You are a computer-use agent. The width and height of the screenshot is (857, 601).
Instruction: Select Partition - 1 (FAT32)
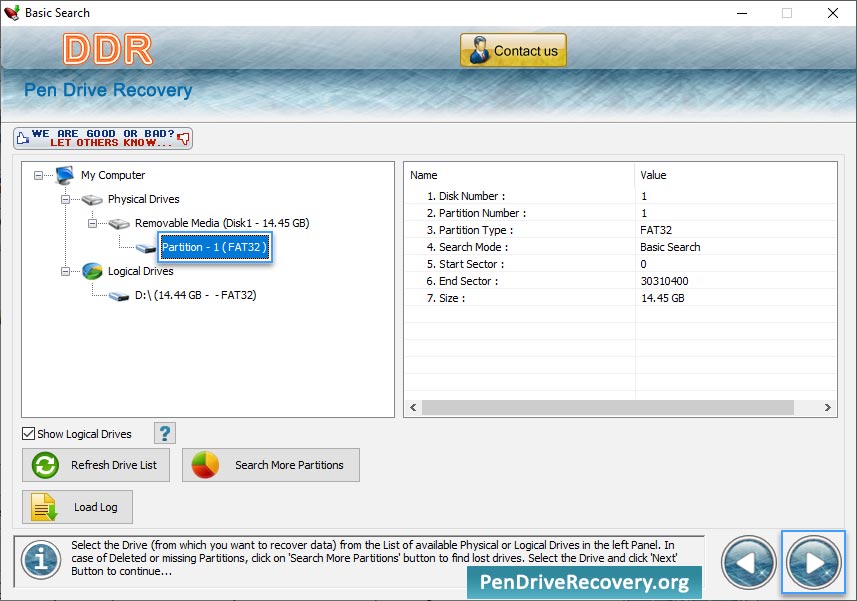(214, 247)
